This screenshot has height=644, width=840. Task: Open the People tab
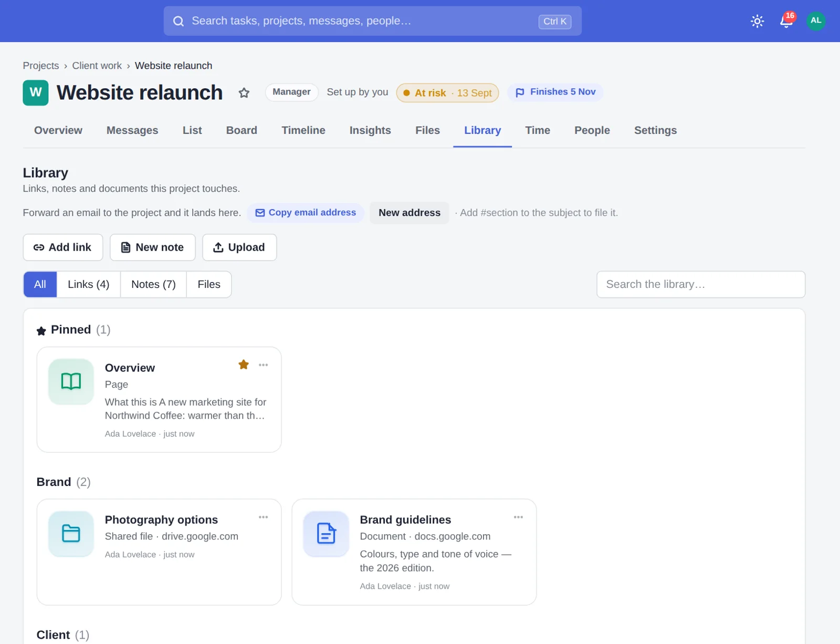tap(592, 130)
